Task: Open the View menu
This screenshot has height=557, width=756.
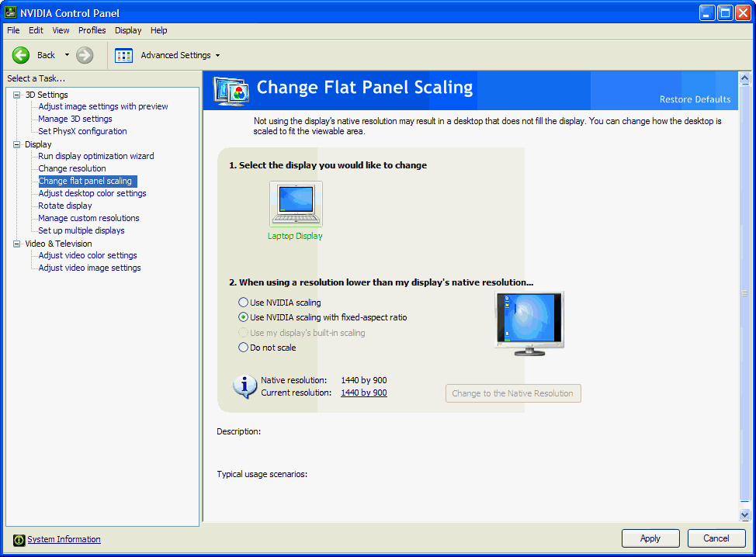Action: [61, 30]
